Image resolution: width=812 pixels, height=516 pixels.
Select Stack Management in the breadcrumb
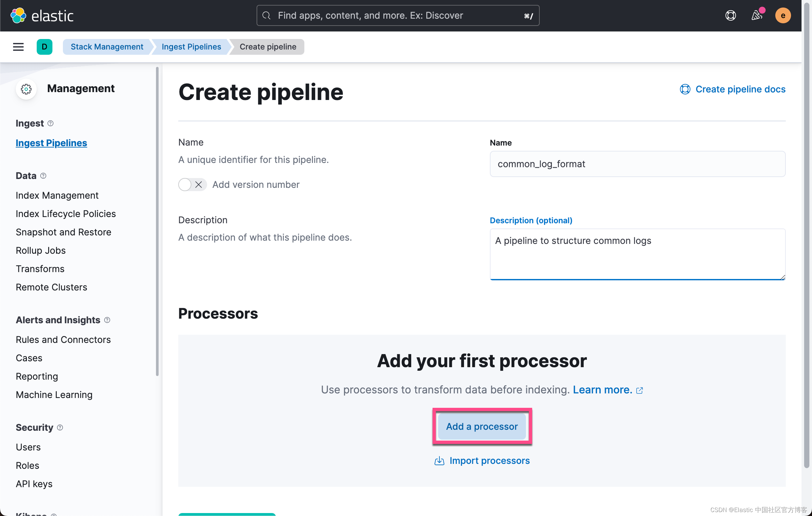tap(106, 47)
